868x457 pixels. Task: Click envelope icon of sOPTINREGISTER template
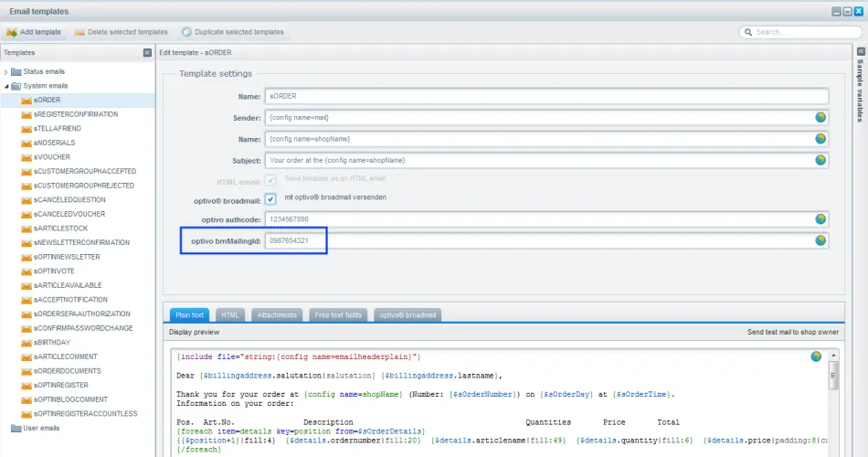point(26,386)
